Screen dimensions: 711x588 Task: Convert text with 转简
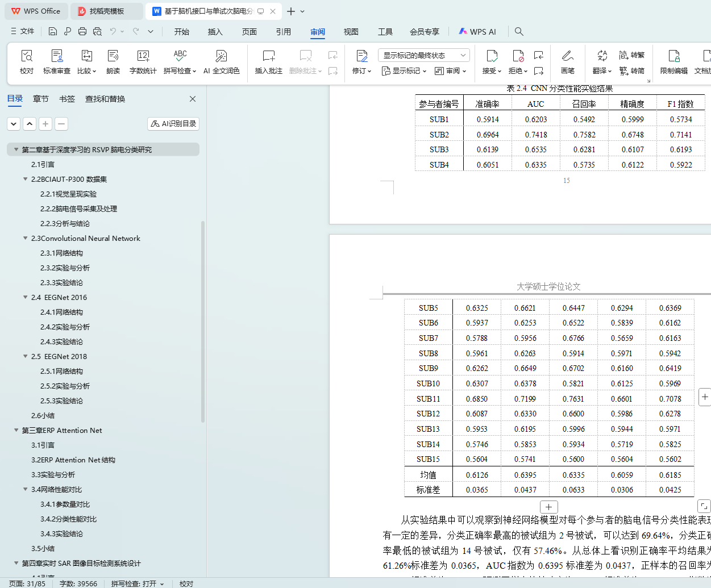point(632,71)
